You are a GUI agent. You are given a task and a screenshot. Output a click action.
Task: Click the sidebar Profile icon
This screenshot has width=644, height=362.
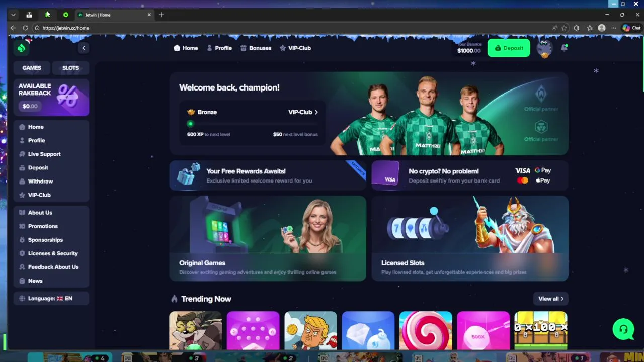point(22,140)
